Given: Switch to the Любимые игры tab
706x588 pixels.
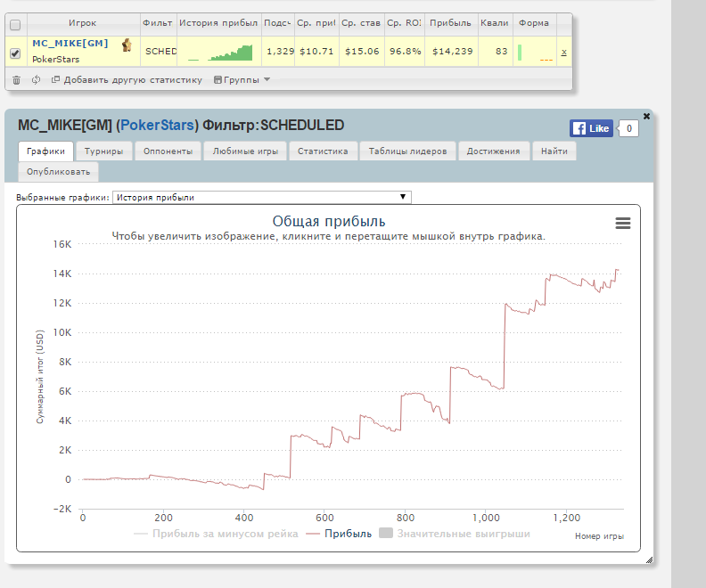Looking at the screenshot, I should pos(245,151).
